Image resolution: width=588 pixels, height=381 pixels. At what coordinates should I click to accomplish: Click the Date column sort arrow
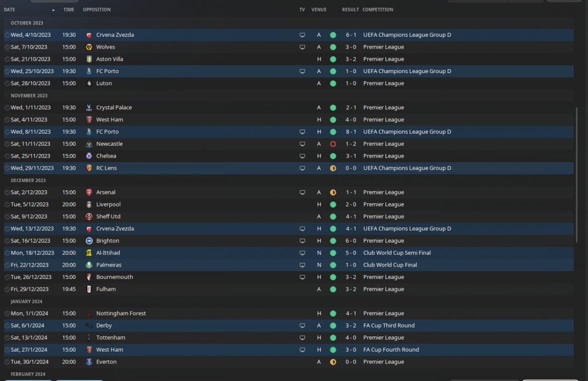pos(53,10)
